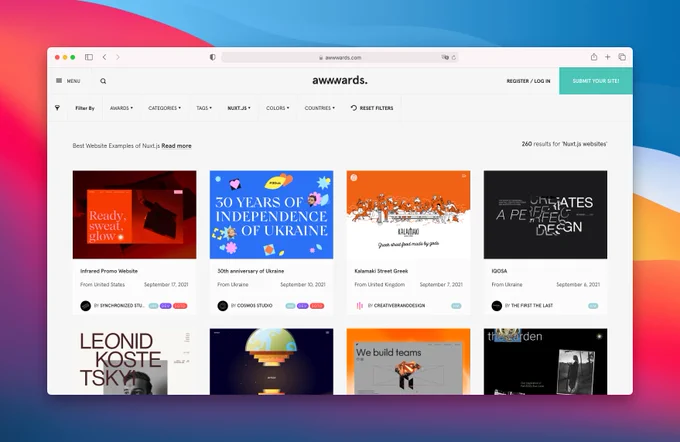
Task: Click the filter funnel icon
Action: [x=57, y=108]
